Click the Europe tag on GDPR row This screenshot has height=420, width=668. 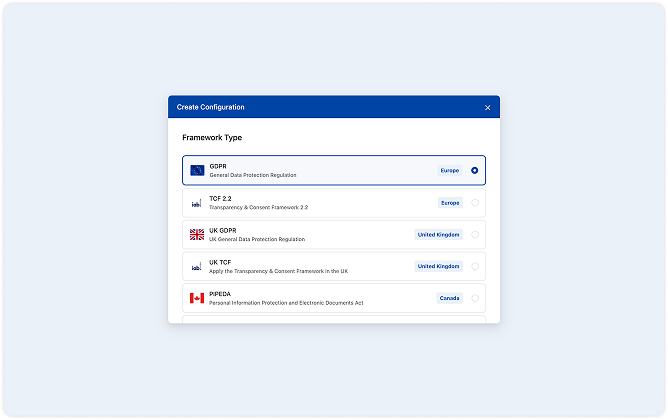[450, 170]
